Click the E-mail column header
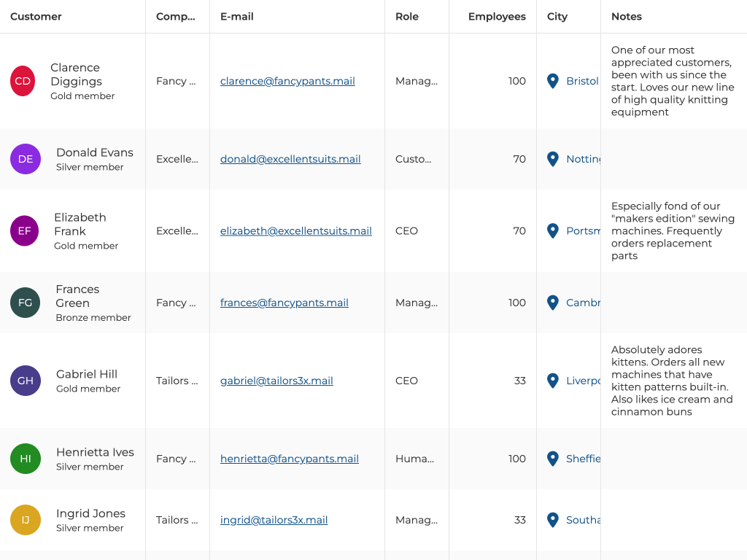 tap(237, 17)
